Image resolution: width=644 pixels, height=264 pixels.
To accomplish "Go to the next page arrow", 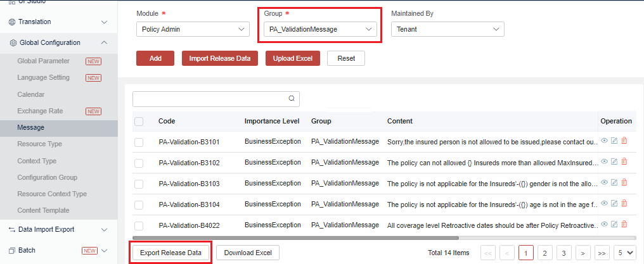I will 583,253.
